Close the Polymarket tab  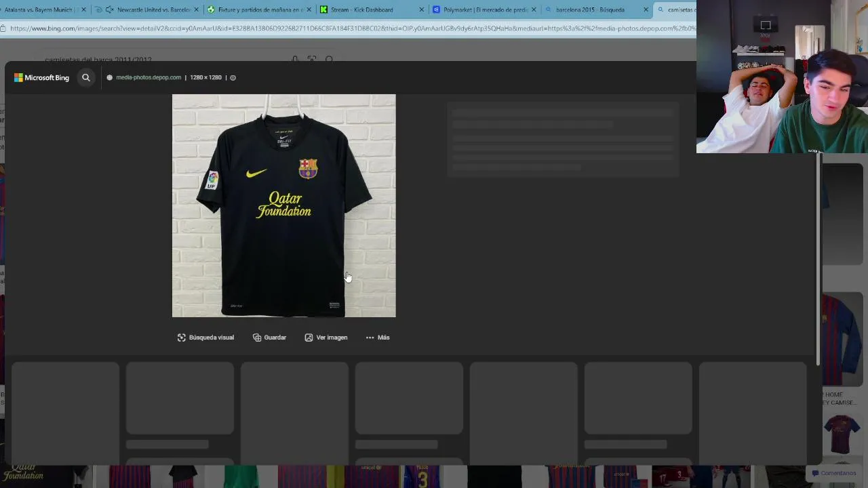(x=534, y=9)
